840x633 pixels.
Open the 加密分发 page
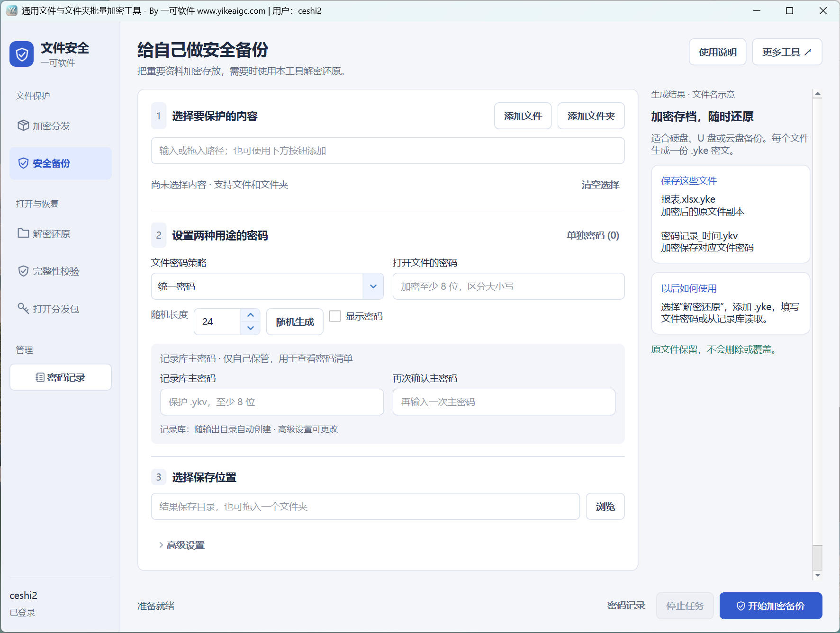click(61, 125)
